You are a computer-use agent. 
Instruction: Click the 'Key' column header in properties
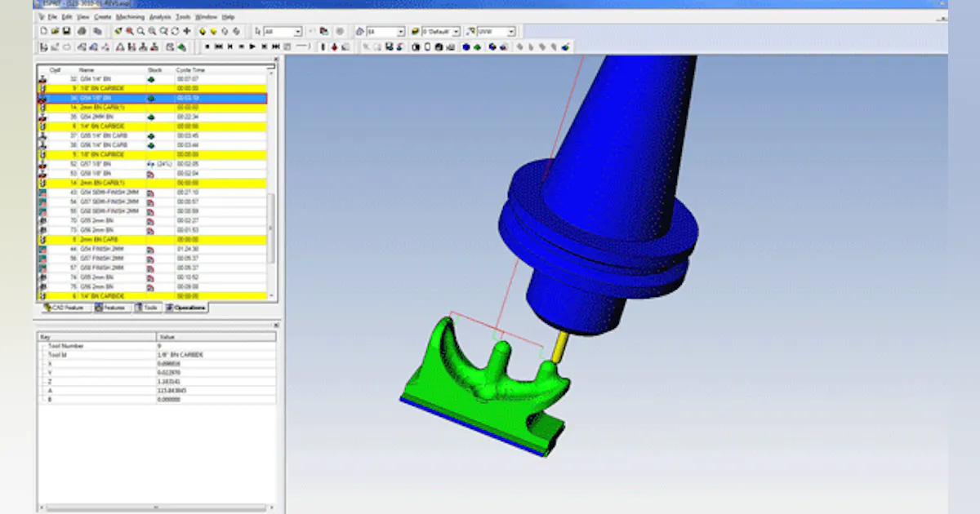[96, 336]
